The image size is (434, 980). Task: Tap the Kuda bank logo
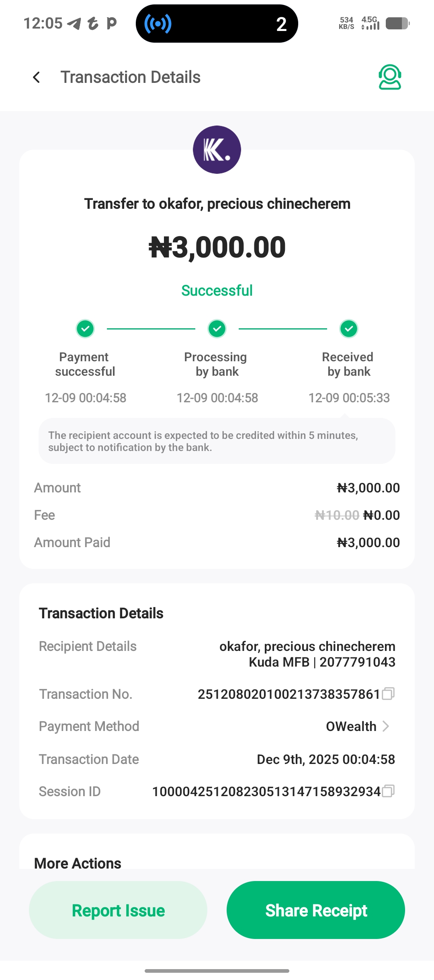click(217, 150)
